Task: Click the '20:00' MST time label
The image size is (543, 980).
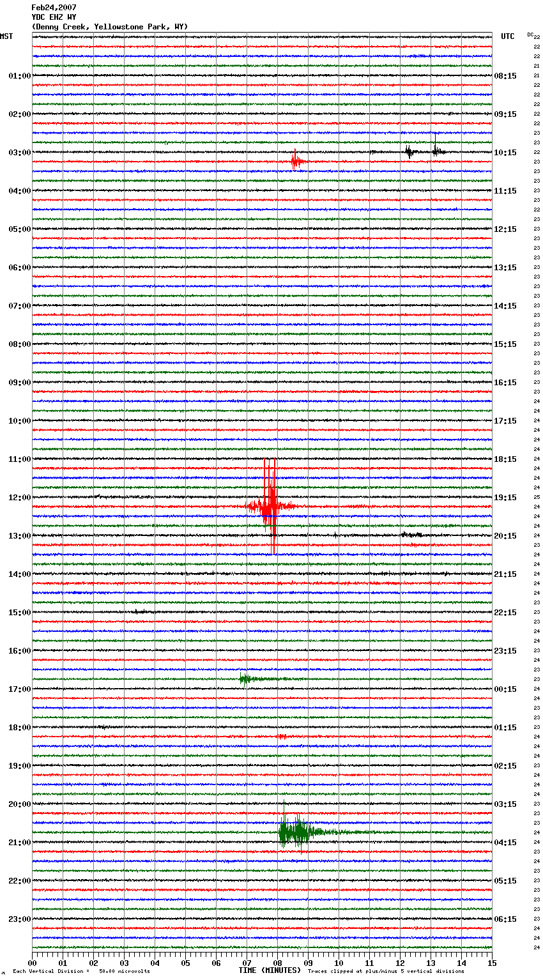Action: tap(19, 804)
